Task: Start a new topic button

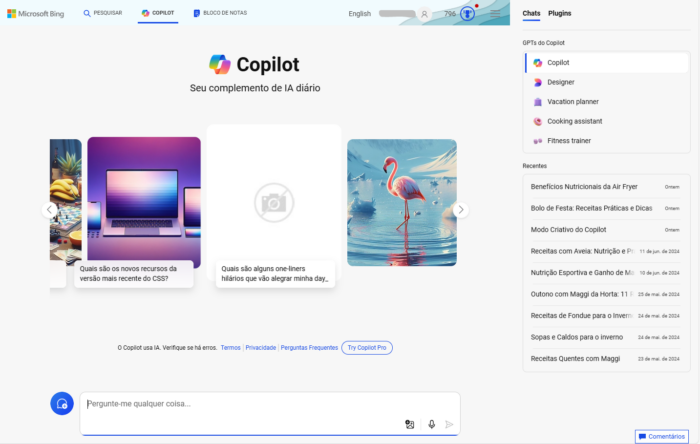Action: [62, 403]
